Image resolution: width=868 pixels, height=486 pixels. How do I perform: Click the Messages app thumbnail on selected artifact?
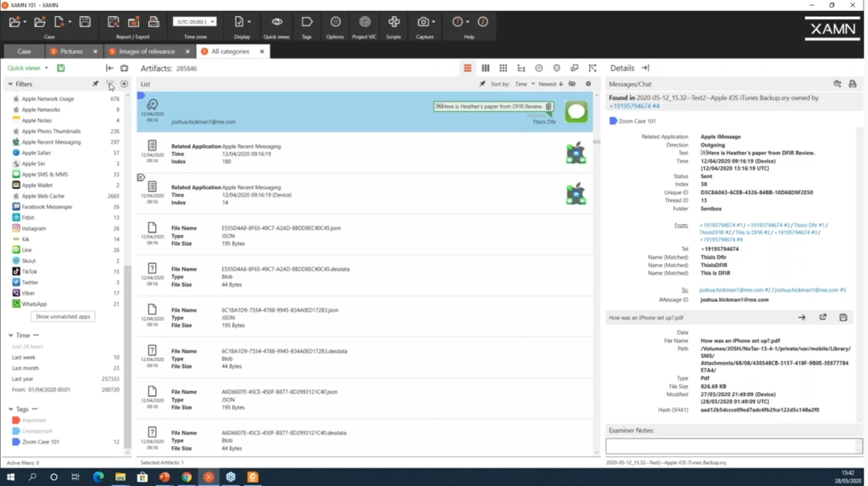coord(576,111)
